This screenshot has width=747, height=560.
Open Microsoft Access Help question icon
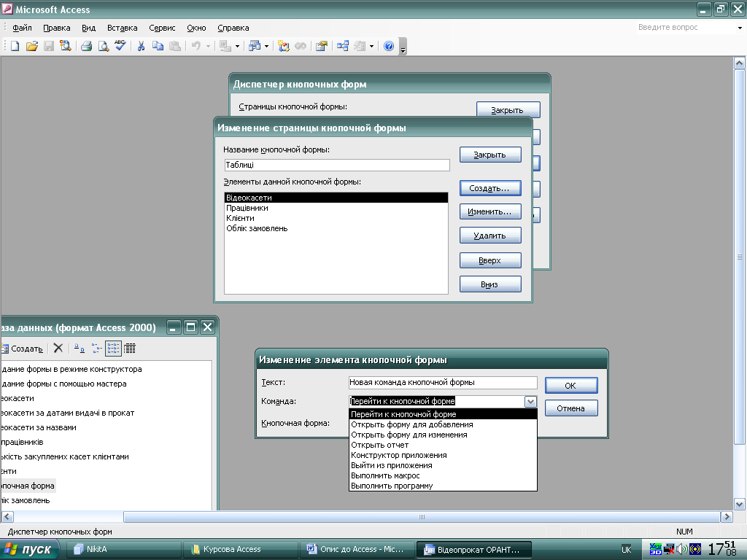coord(389,46)
